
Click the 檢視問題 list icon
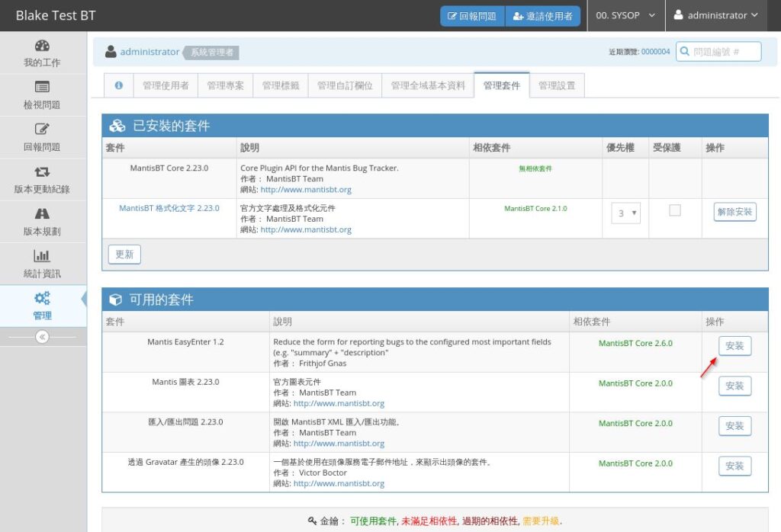(x=42, y=88)
